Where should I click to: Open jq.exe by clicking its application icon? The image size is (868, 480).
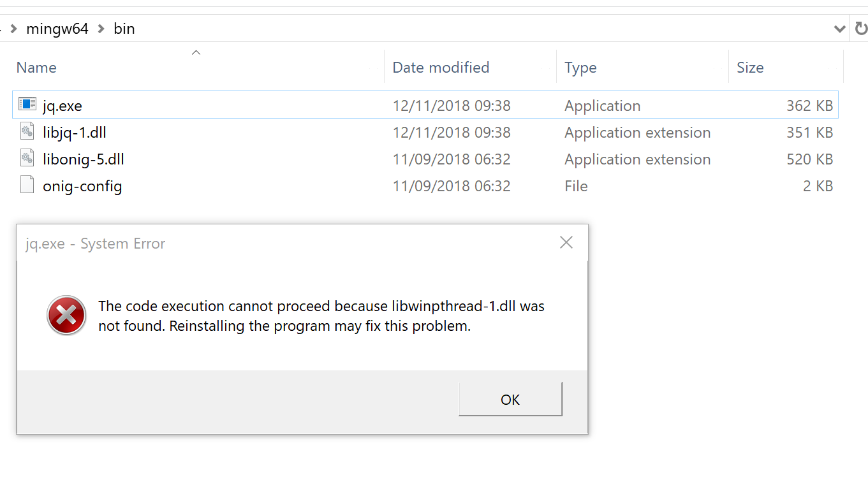(27, 104)
